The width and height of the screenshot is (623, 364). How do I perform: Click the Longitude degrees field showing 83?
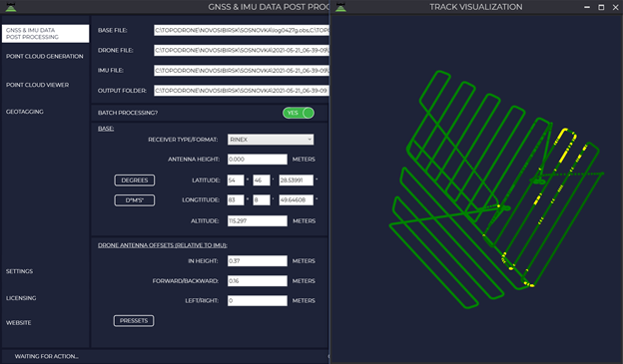236,200
